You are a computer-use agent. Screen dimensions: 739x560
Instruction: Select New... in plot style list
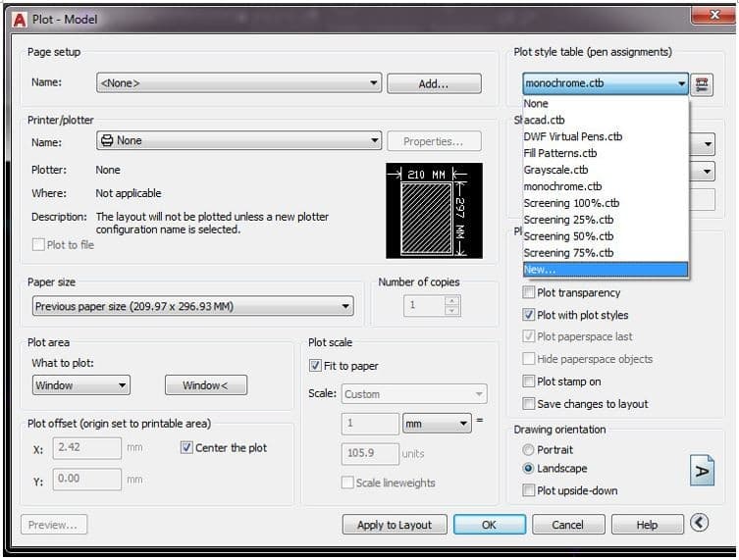tap(606, 270)
